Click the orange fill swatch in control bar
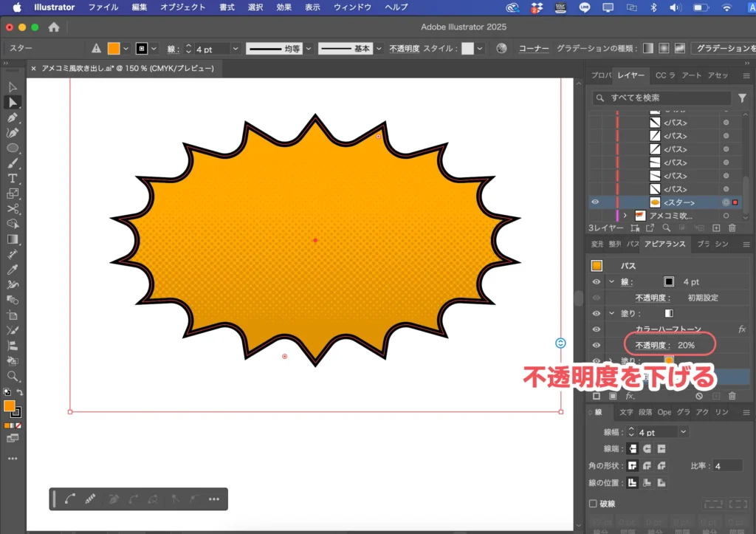Viewport: 756px width, 534px height. pyautogui.click(x=114, y=49)
